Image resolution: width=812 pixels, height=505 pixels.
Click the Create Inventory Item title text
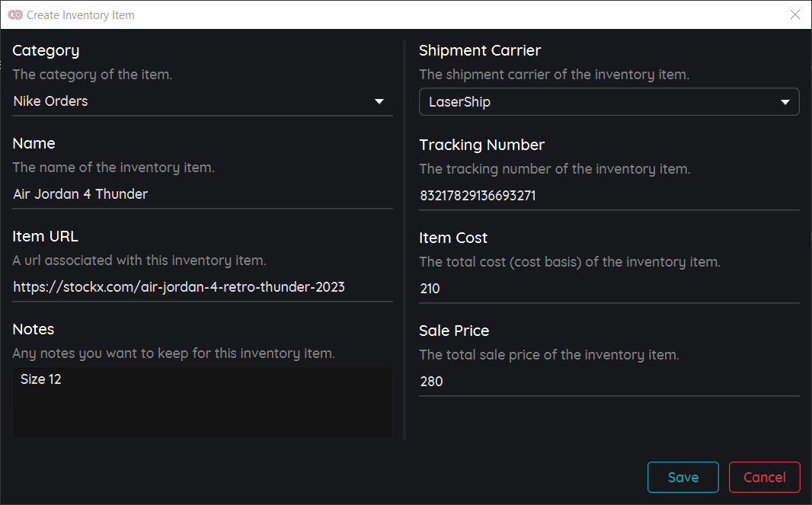[81, 14]
